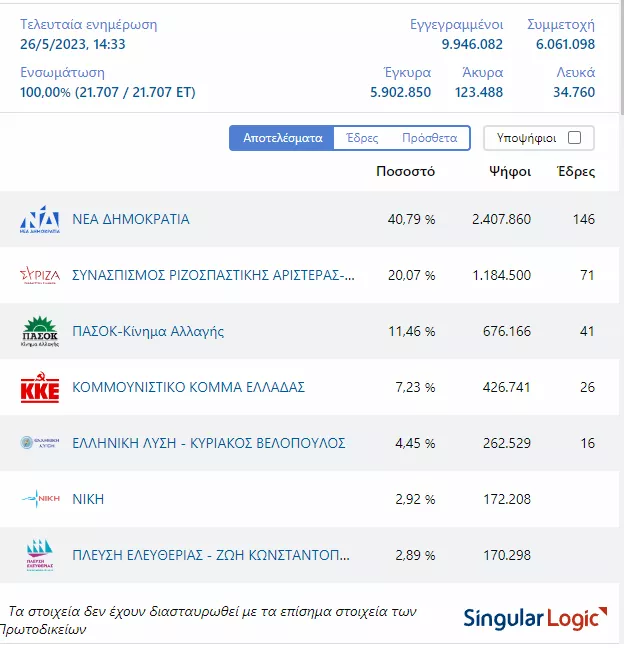
Task: Click the Νέα Δημοκρατία party logo
Action: point(40,219)
